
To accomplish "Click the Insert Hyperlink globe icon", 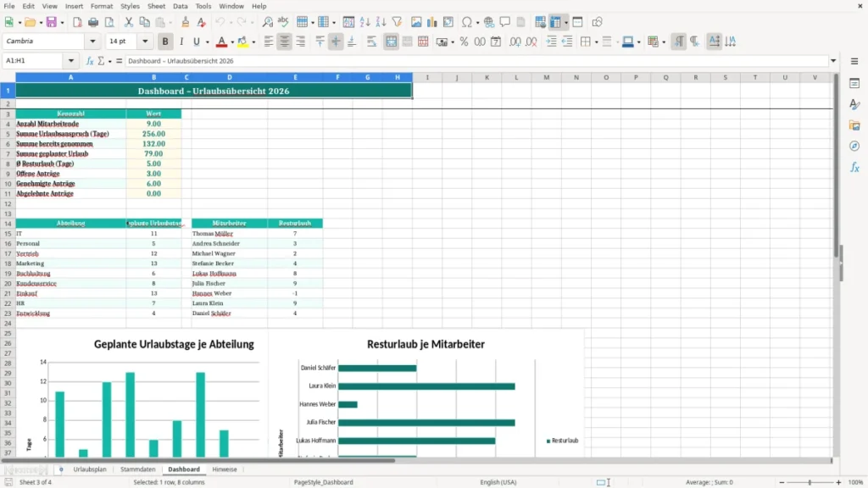I will click(489, 22).
